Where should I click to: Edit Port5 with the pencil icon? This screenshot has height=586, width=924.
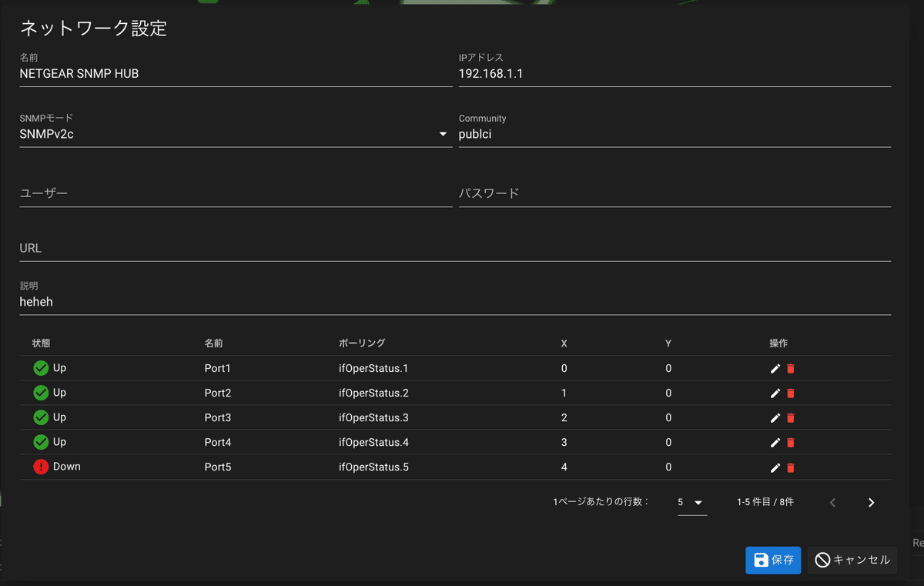(775, 467)
